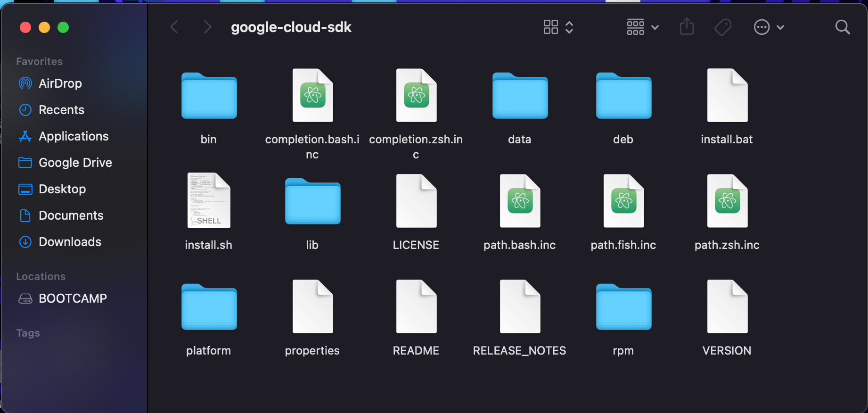
Task: Click the google-cloud-sdk window title
Action: [291, 27]
